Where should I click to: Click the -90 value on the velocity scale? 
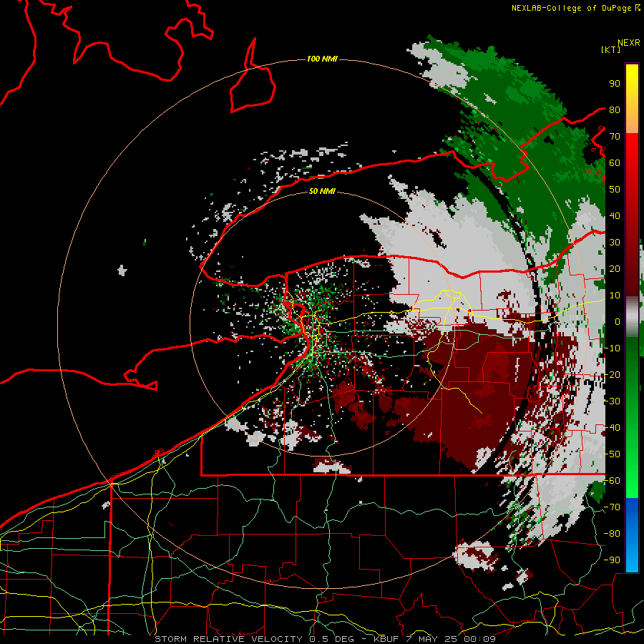click(612, 560)
